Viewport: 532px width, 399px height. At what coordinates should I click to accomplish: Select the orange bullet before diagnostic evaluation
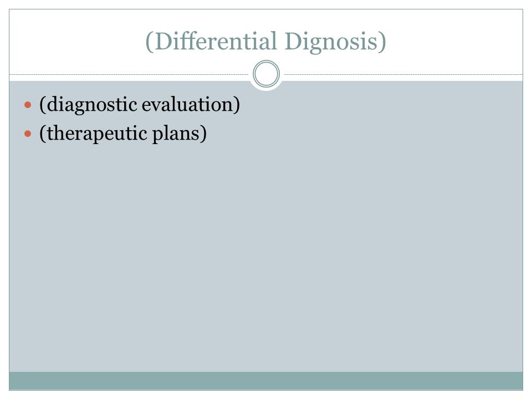(28, 105)
